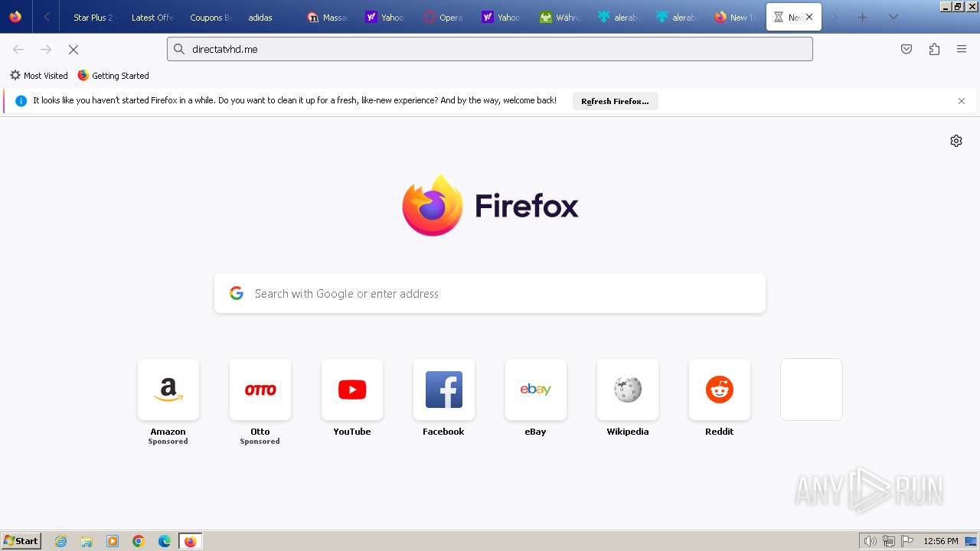Image resolution: width=980 pixels, height=551 pixels.
Task: Open Firefox View pinned icon
Action: pos(15,17)
